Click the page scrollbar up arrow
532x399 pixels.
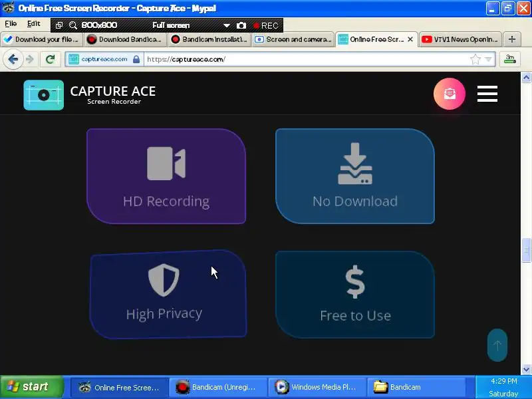pos(526,78)
